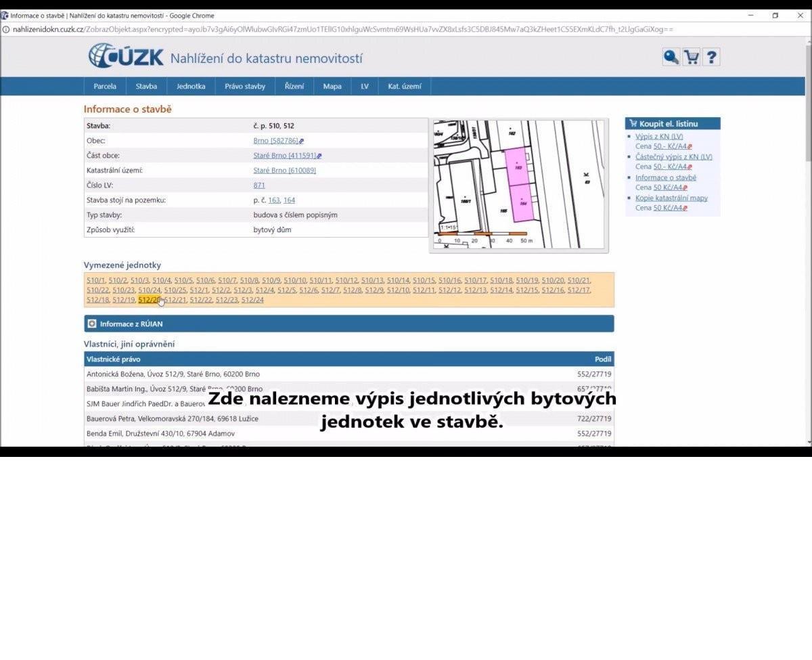Open the Řízení menu tab

pyautogui.click(x=294, y=86)
